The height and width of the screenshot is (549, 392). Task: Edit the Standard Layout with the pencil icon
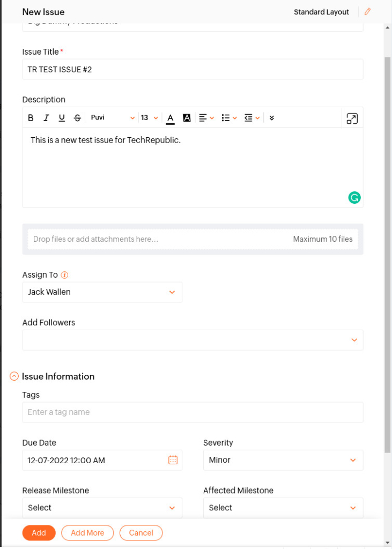pyautogui.click(x=367, y=11)
